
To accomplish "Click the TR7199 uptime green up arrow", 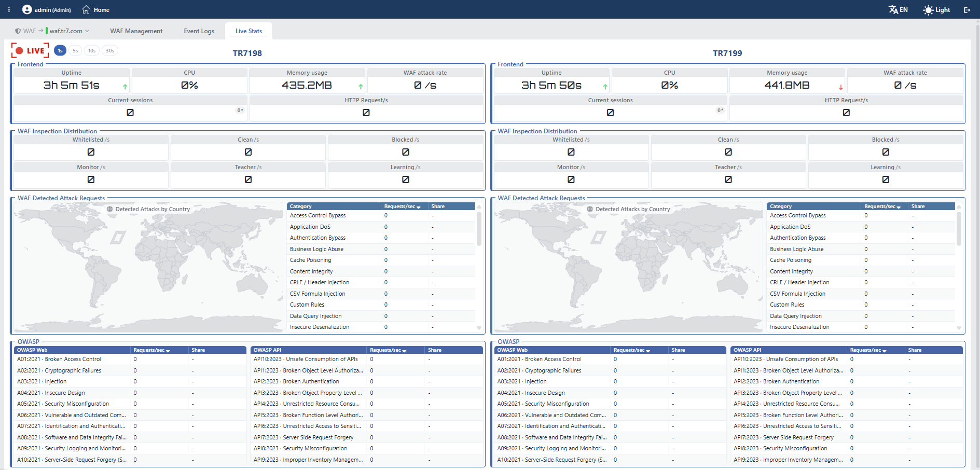I will click(605, 87).
